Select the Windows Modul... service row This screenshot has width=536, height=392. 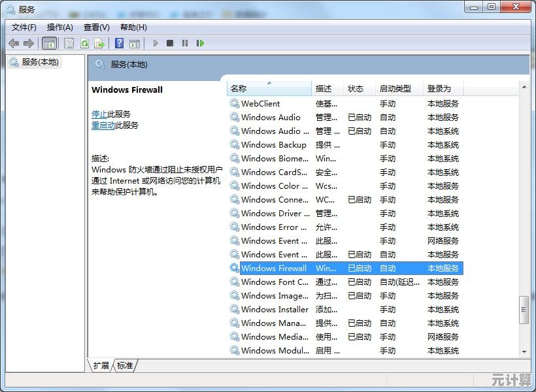point(346,350)
